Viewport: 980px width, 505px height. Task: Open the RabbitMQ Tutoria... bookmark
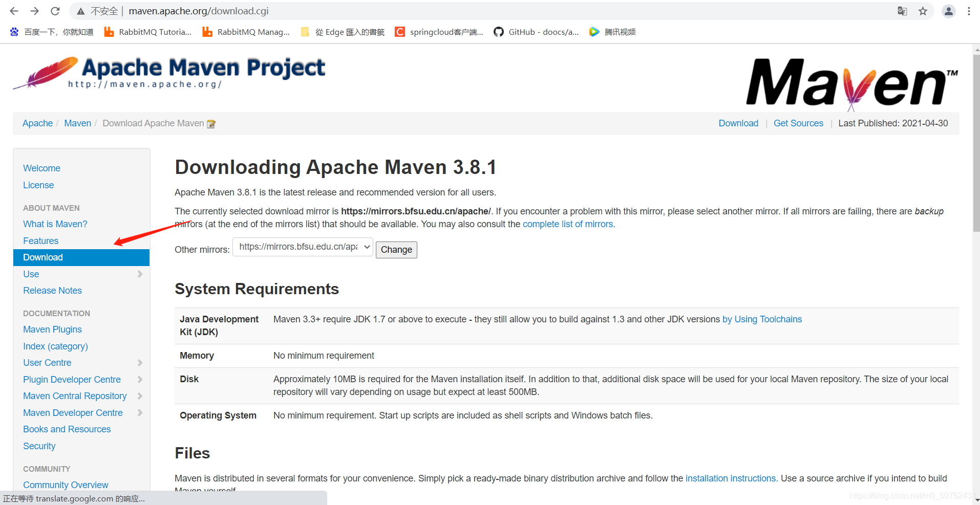[147, 32]
